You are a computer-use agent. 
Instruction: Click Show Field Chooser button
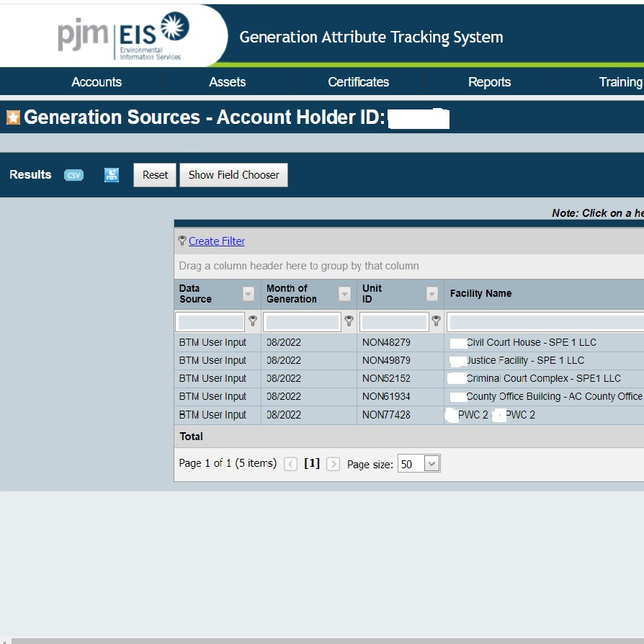233,175
